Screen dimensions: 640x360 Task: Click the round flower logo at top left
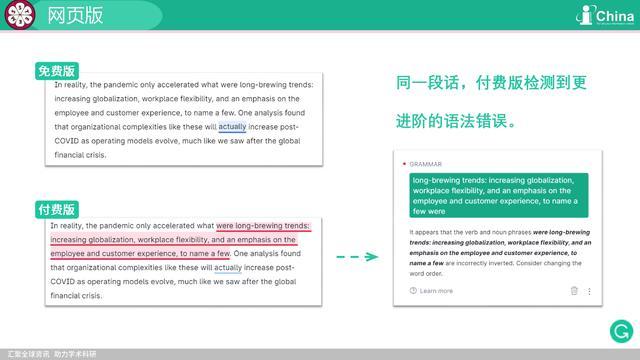click(20, 15)
